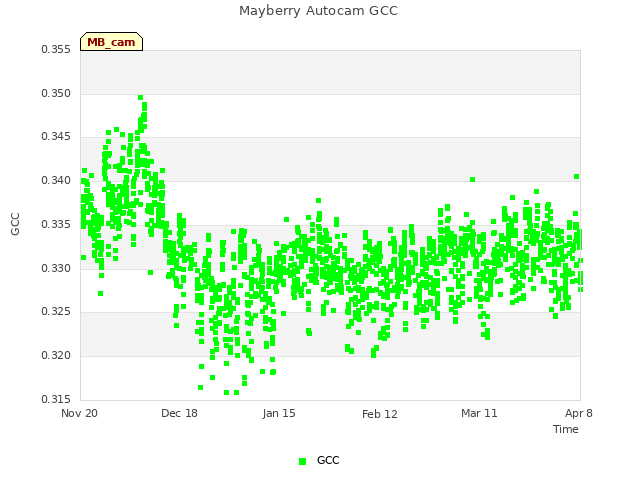Click the 0.345 y-axis label
Viewport: 640px width, 480px height.
click(56, 136)
